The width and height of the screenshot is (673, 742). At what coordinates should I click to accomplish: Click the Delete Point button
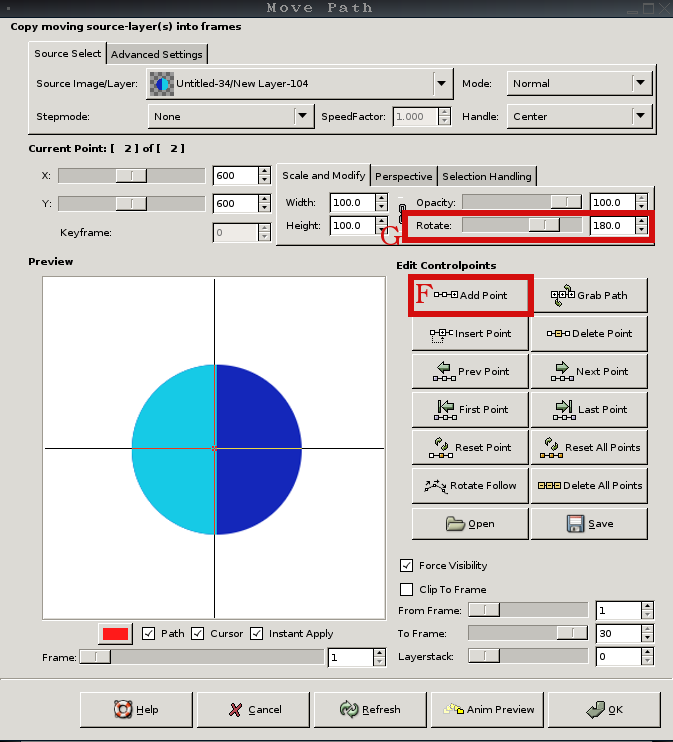pos(589,334)
